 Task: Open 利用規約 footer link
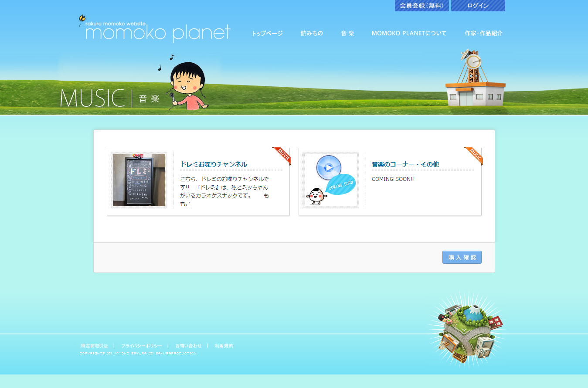224,346
